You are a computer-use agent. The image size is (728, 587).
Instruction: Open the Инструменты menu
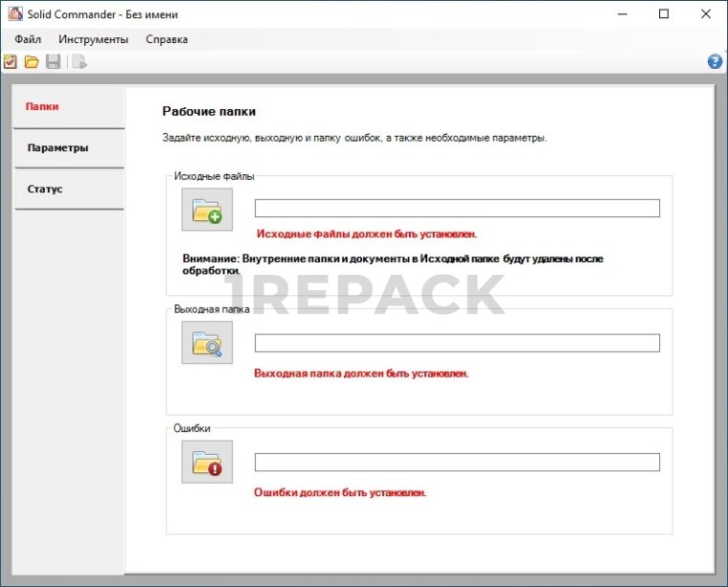click(x=93, y=39)
